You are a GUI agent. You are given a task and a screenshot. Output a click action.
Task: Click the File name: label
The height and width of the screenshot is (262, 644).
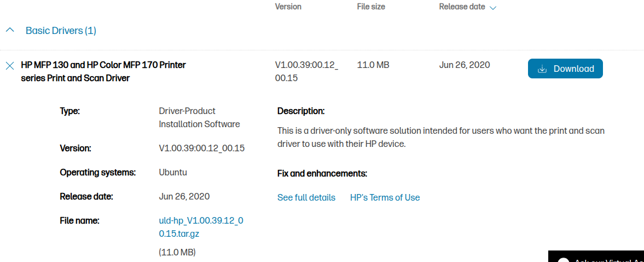(80, 221)
